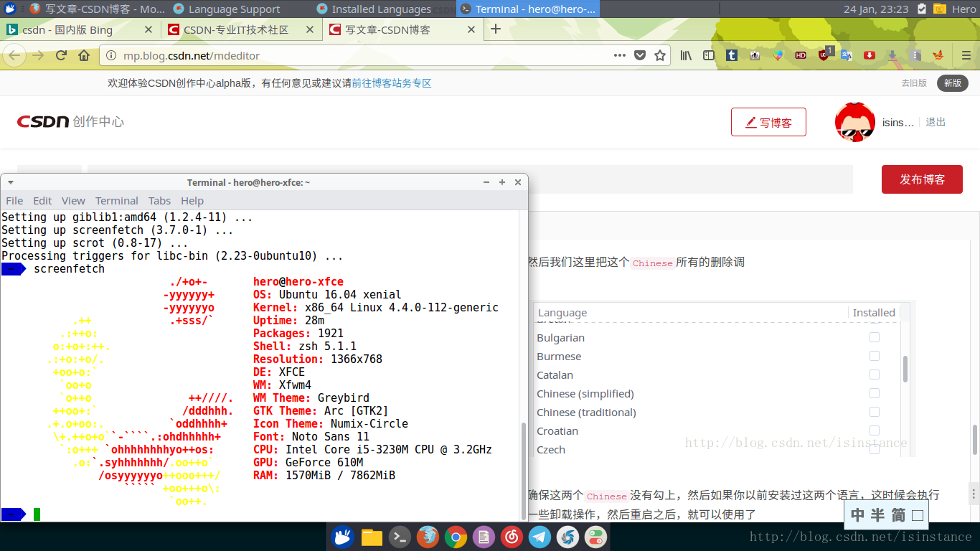Click the red video download extension icon
This screenshot has width=980, height=551.
(x=870, y=55)
